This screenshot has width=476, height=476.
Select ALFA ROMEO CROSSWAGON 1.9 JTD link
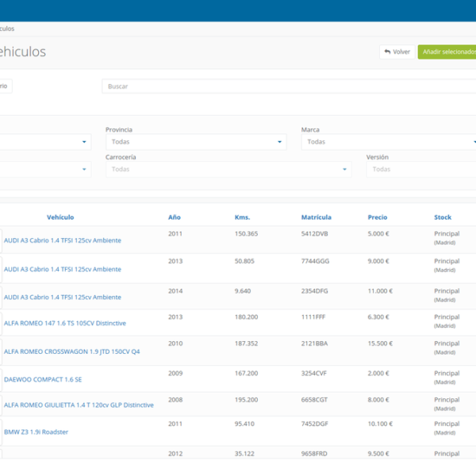(72, 351)
